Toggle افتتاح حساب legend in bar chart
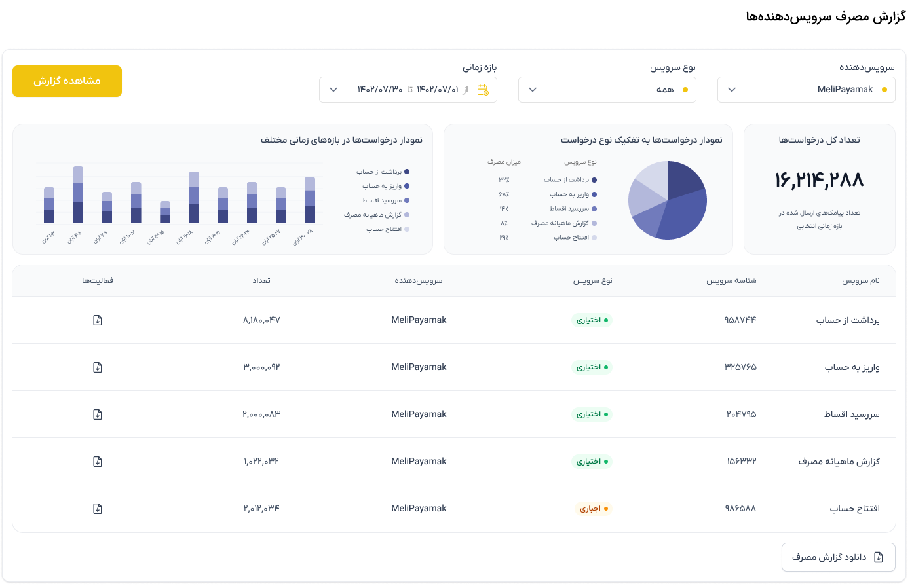This screenshot has height=588, width=912. click(388, 229)
